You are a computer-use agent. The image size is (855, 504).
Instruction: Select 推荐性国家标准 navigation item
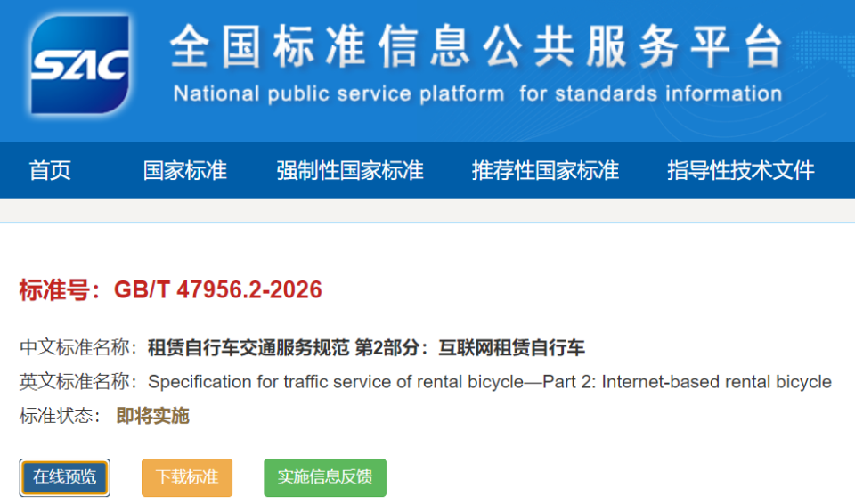click(x=545, y=170)
